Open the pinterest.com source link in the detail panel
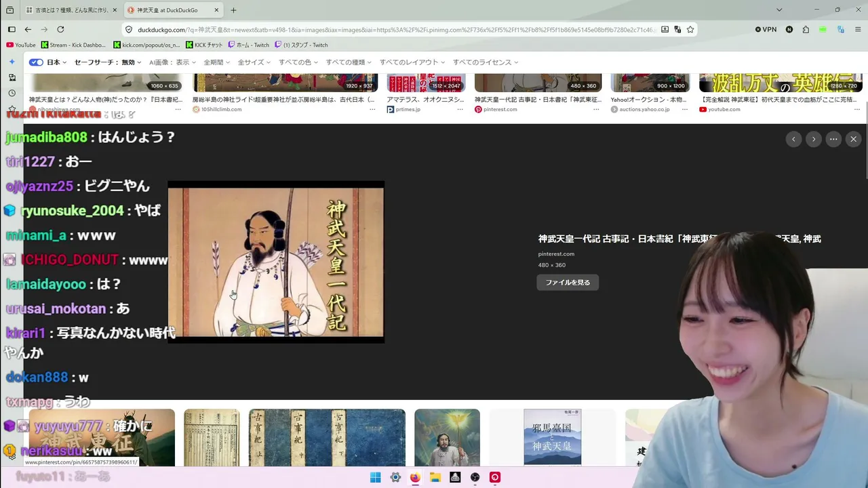Screen dimensions: 868x488 (x=556, y=254)
